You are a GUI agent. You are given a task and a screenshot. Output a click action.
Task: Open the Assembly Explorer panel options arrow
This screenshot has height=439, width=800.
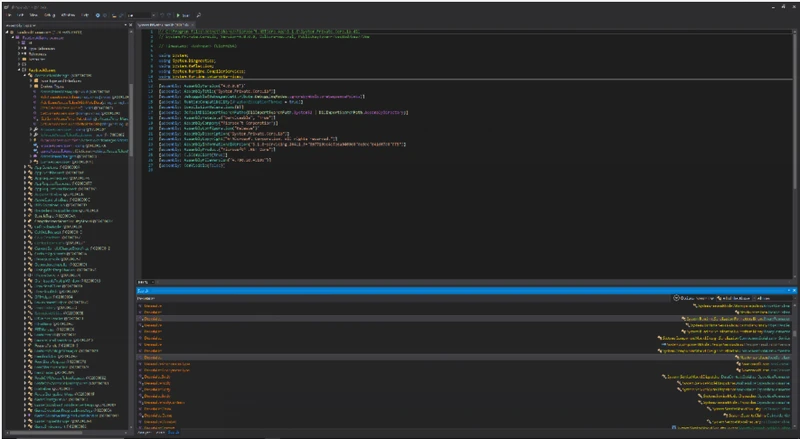pos(126,25)
